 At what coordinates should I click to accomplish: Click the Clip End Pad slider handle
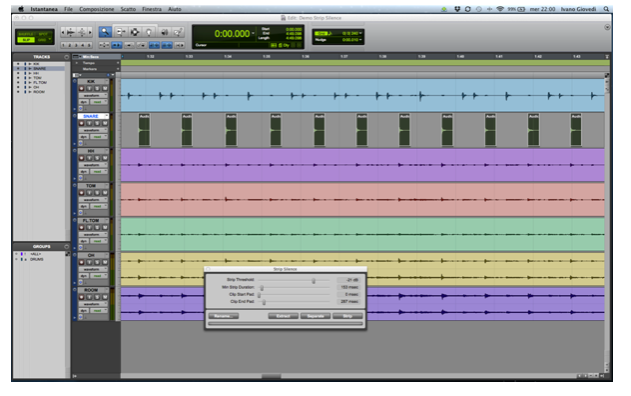point(264,302)
